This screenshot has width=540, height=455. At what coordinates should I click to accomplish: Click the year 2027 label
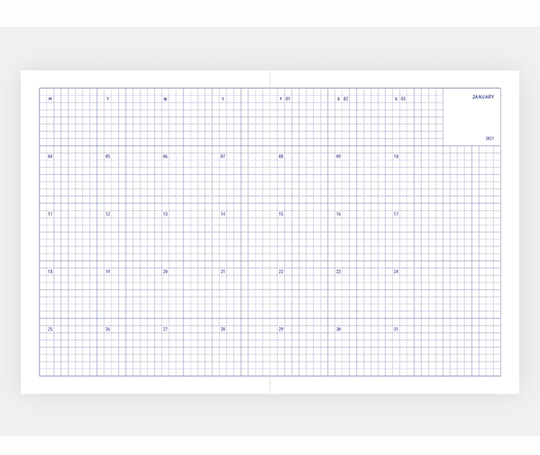(x=490, y=138)
